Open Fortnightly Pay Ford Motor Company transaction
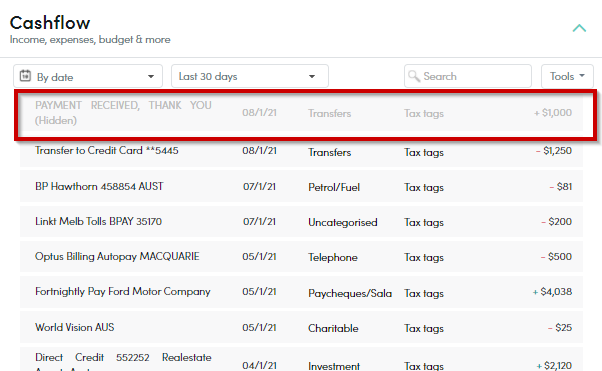Image resolution: width=602 pixels, height=371 pixels. click(122, 292)
